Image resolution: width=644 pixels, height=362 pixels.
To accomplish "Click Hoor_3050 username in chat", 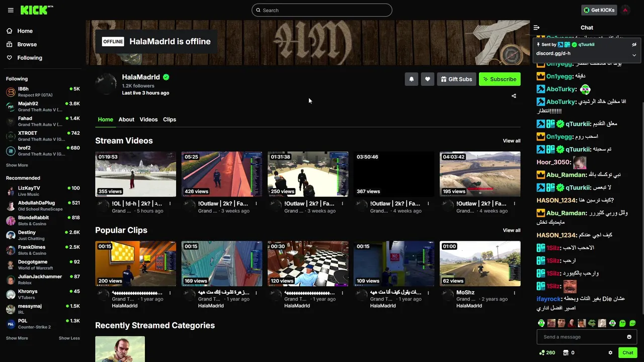I will coord(553,162).
